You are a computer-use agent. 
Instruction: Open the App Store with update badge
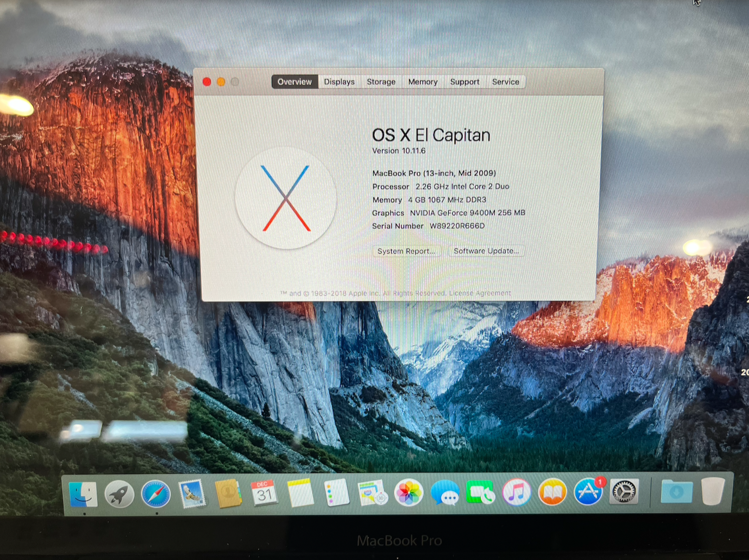(588, 492)
